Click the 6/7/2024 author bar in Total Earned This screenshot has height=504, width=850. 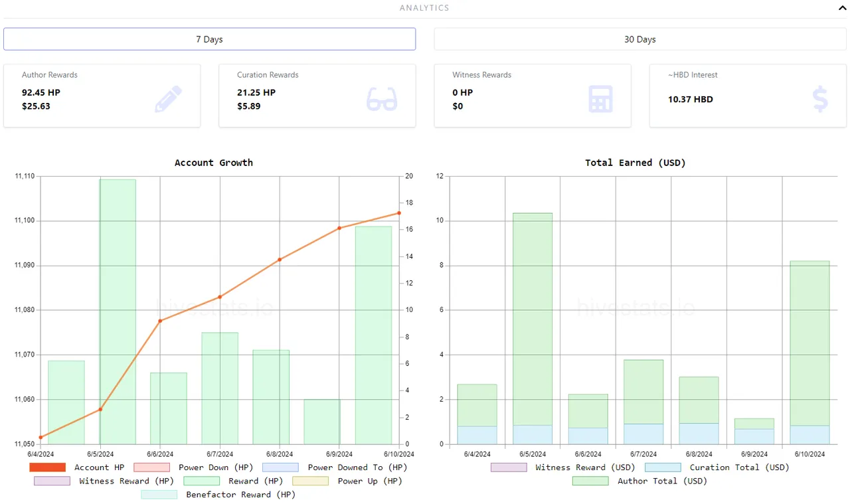(x=643, y=392)
